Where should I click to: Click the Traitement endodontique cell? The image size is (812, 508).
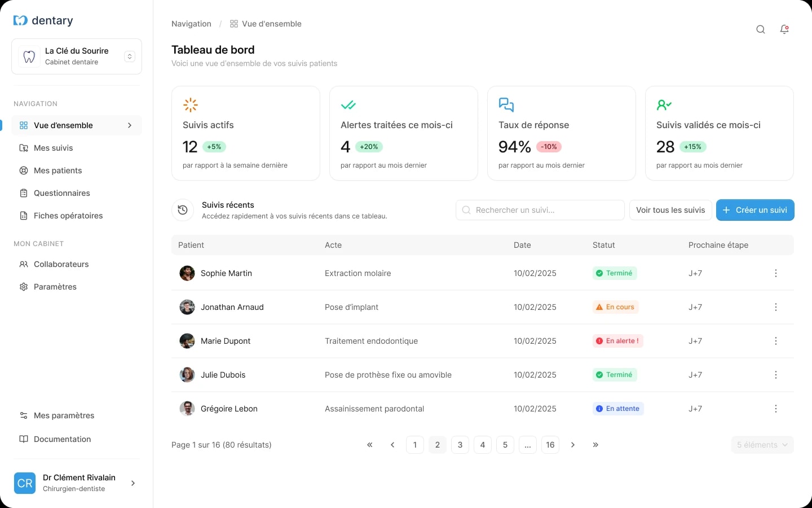point(371,341)
